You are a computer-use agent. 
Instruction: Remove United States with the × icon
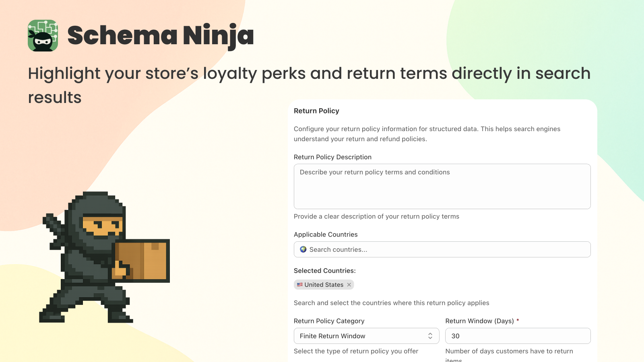click(x=348, y=284)
